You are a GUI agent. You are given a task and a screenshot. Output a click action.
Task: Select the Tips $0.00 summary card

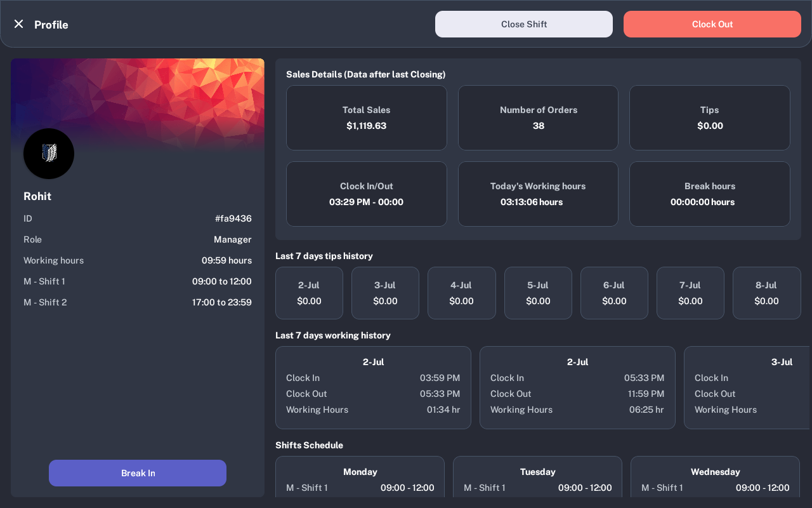point(710,118)
